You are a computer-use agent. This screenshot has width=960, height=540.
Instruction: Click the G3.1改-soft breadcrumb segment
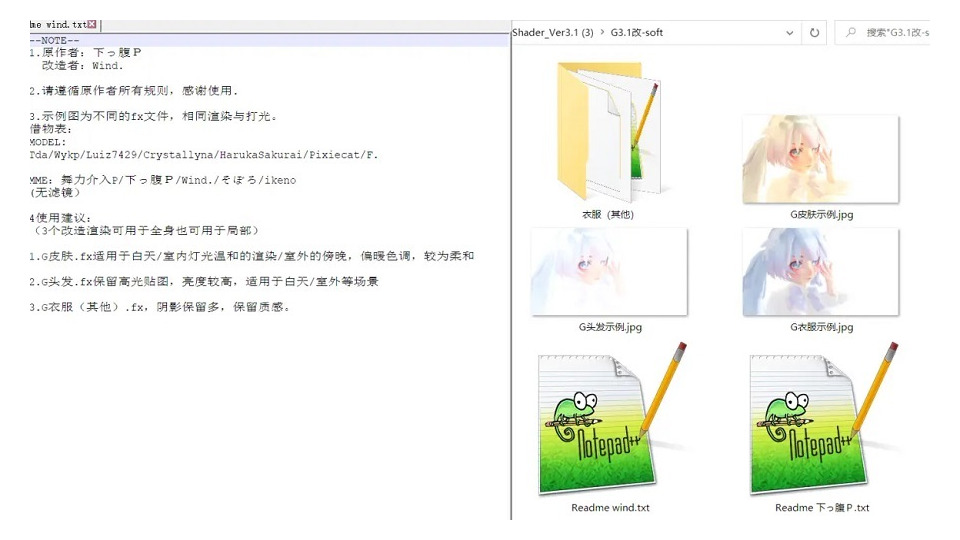click(637, 32)
